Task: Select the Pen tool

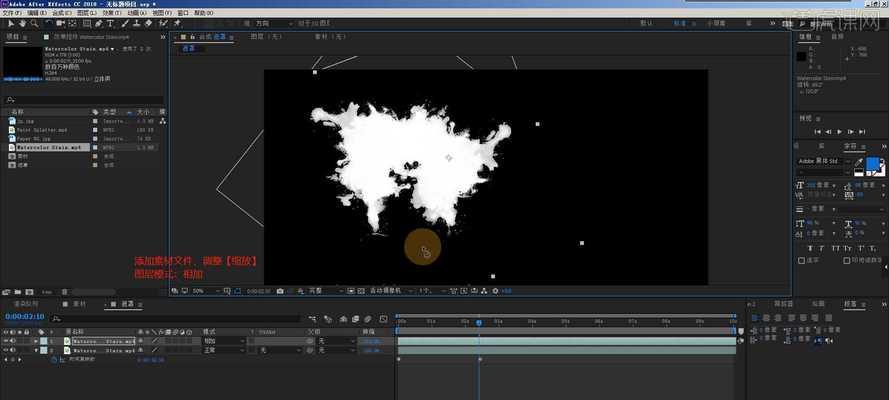Action: [x=99, y=23]
